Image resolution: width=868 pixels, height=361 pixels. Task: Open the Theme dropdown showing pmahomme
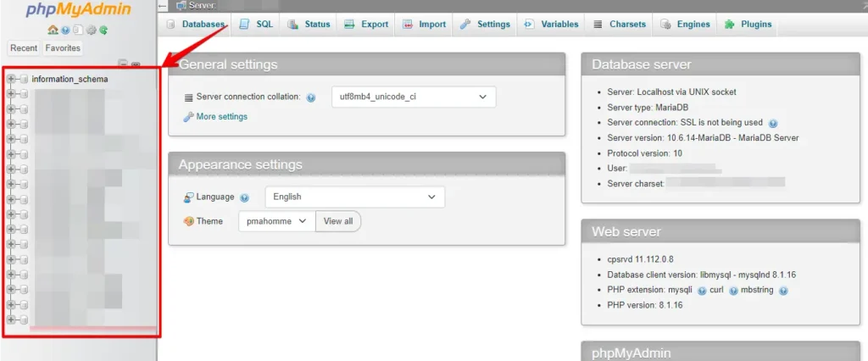(277, 221)
